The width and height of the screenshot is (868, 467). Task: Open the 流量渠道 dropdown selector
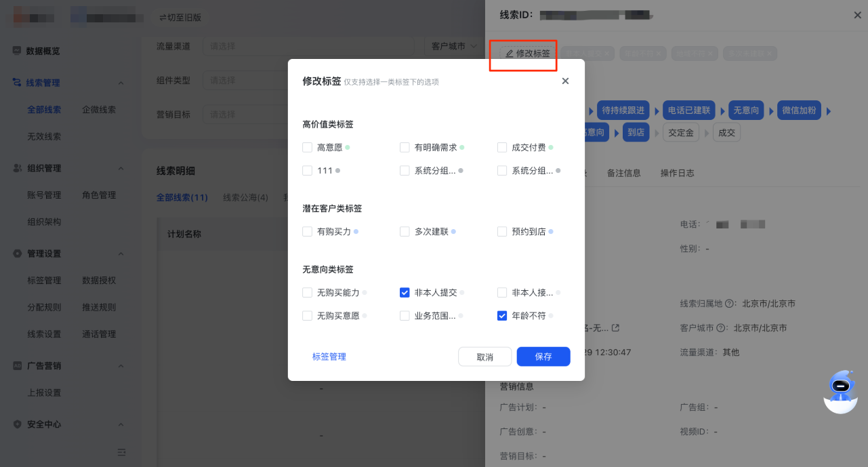pos(308,46)
